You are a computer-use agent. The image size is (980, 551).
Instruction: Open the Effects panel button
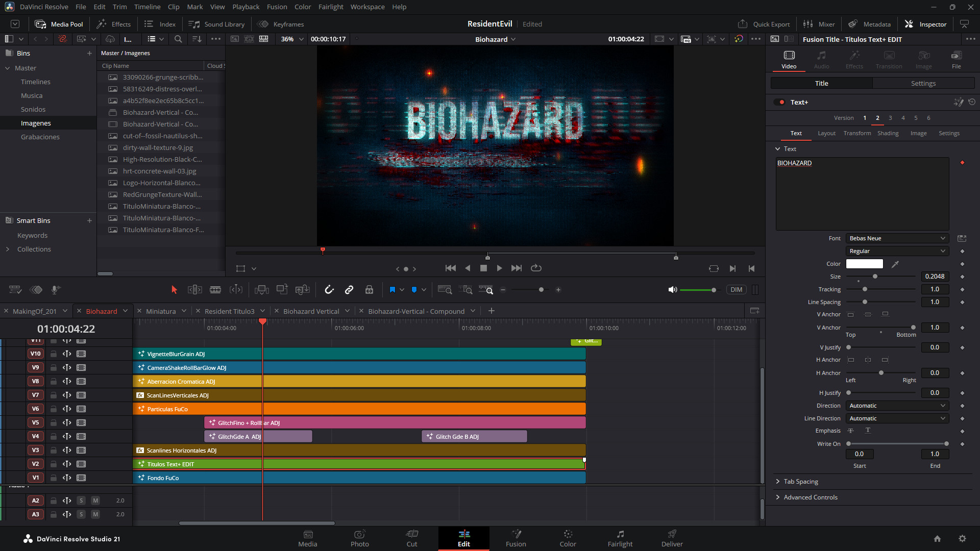114,24
